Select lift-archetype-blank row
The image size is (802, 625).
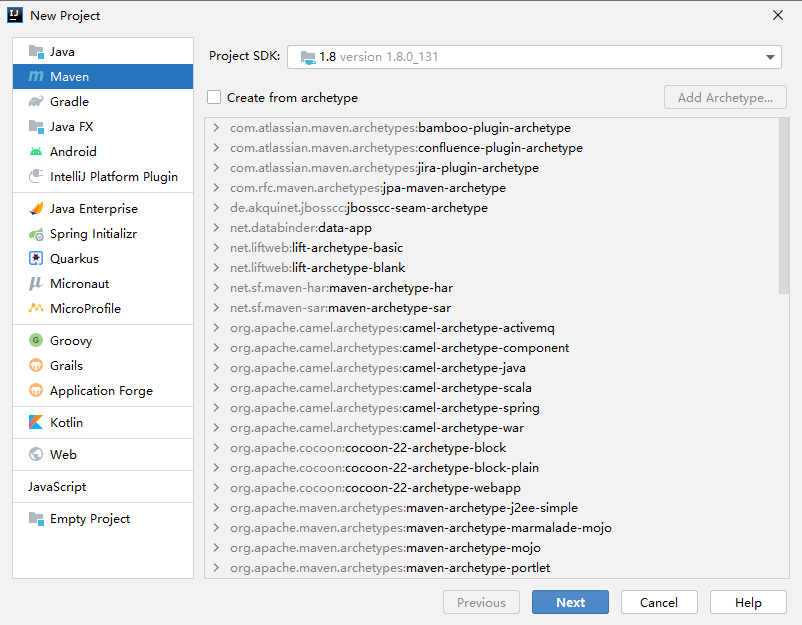(492, 267)
